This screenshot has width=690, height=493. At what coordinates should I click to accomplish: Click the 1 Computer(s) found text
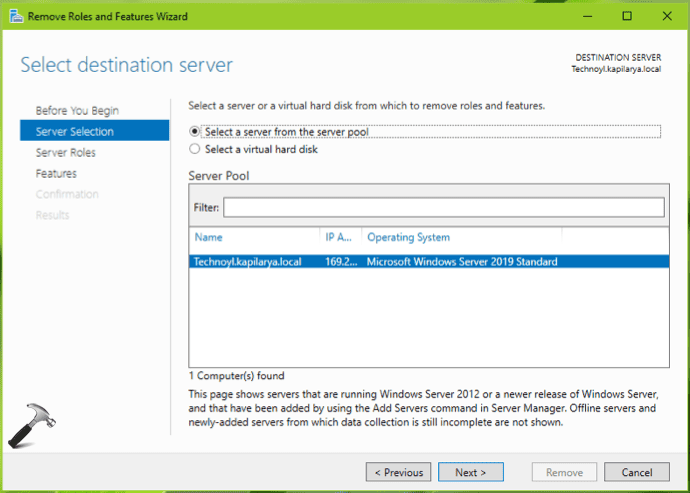236,376
